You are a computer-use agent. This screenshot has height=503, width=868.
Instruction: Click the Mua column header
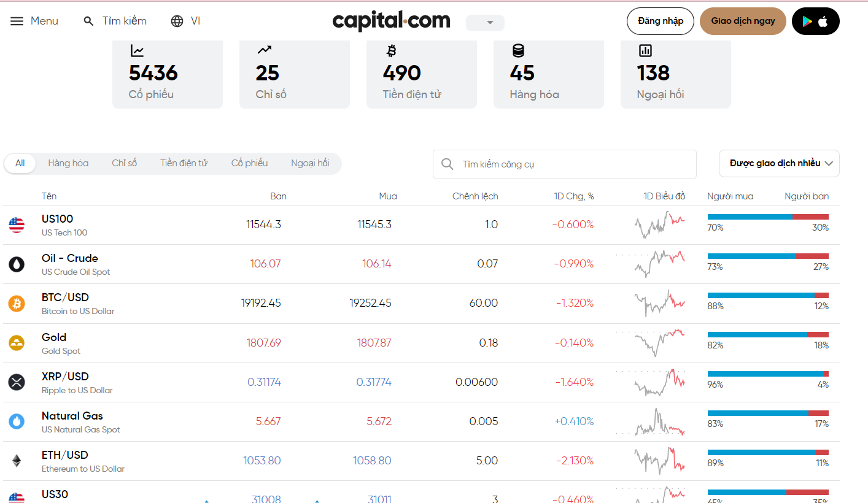[388, 196]
